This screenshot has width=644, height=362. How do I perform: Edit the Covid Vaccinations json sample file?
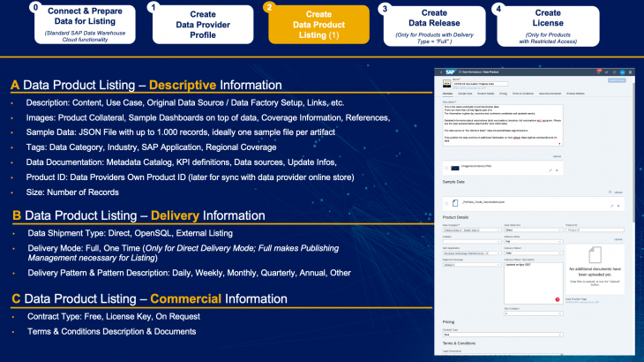(x=611, y=206)
